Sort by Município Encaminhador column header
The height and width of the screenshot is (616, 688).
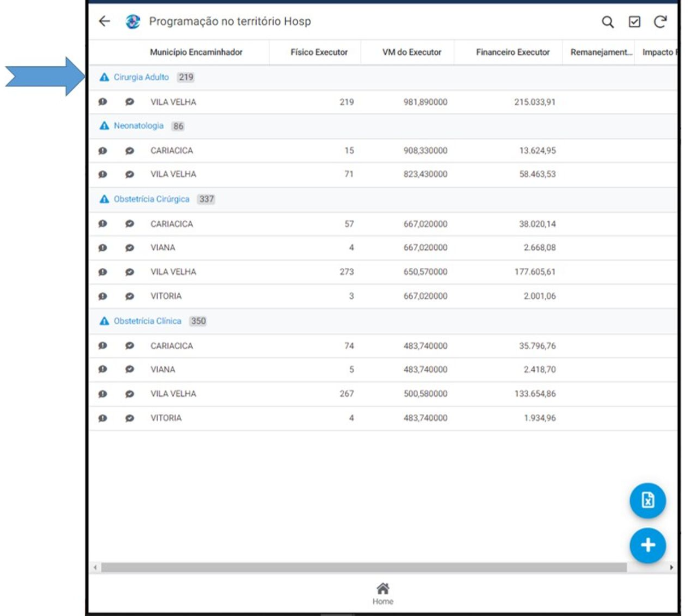coord(196,53)
